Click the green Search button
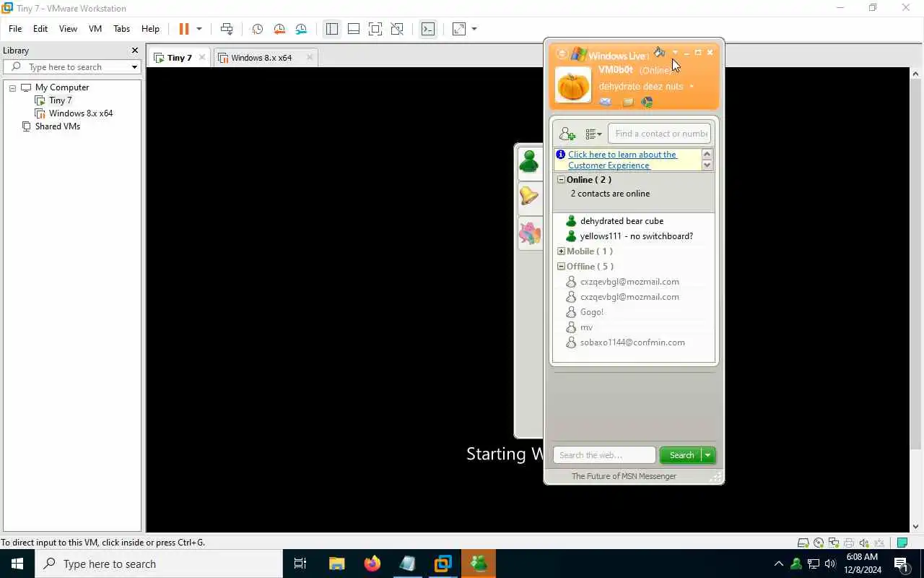This screenshot has width=924, height=578. coord(681,455)
